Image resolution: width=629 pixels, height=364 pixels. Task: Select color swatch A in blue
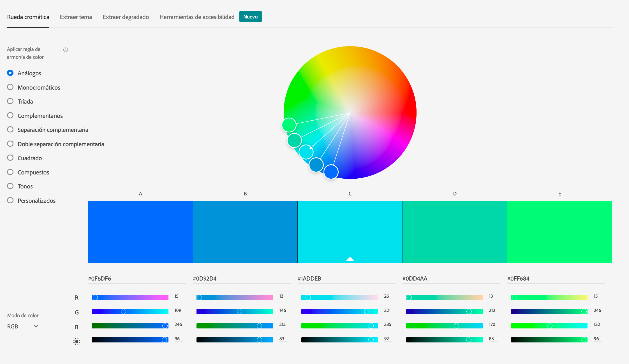point(140,232)
